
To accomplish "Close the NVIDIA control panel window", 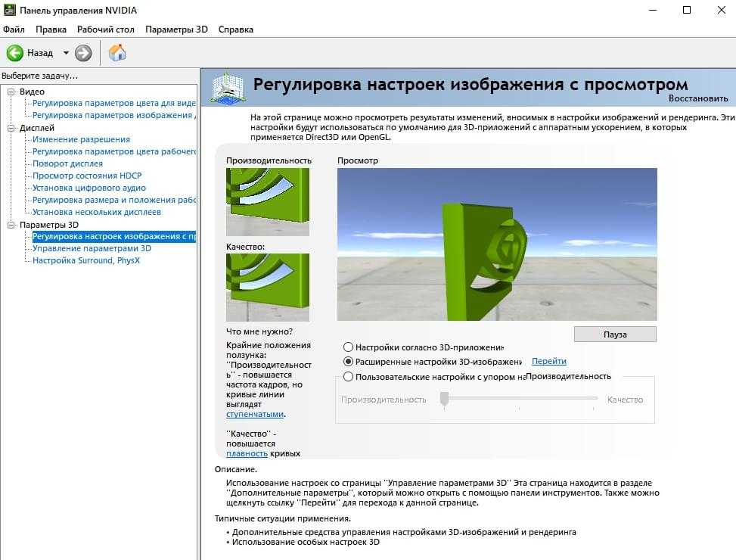I will coord(722,10).
